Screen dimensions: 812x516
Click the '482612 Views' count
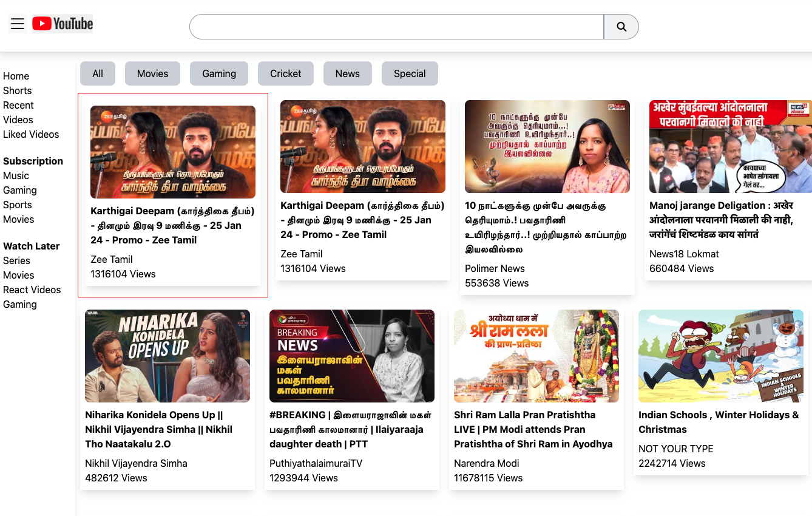[116, 478]
